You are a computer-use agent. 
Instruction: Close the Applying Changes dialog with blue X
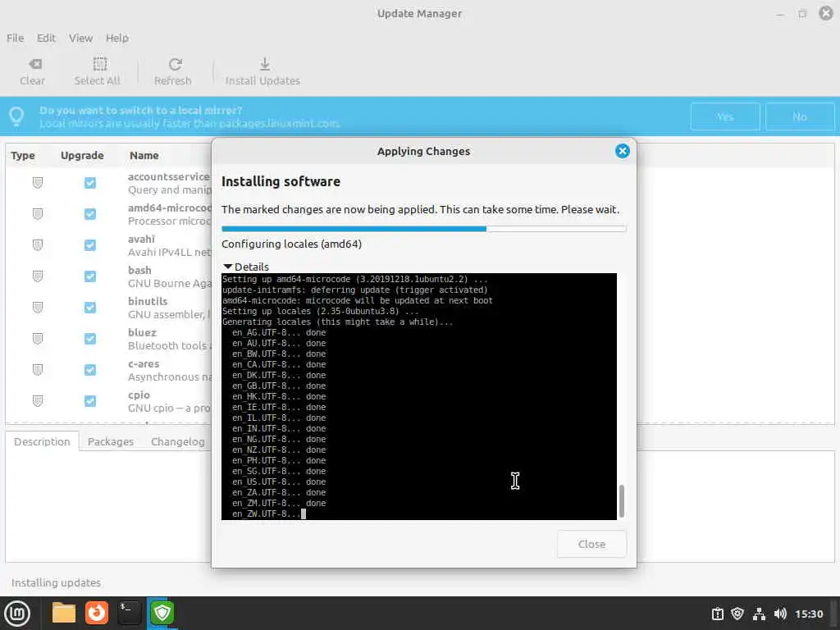[622, 151]
